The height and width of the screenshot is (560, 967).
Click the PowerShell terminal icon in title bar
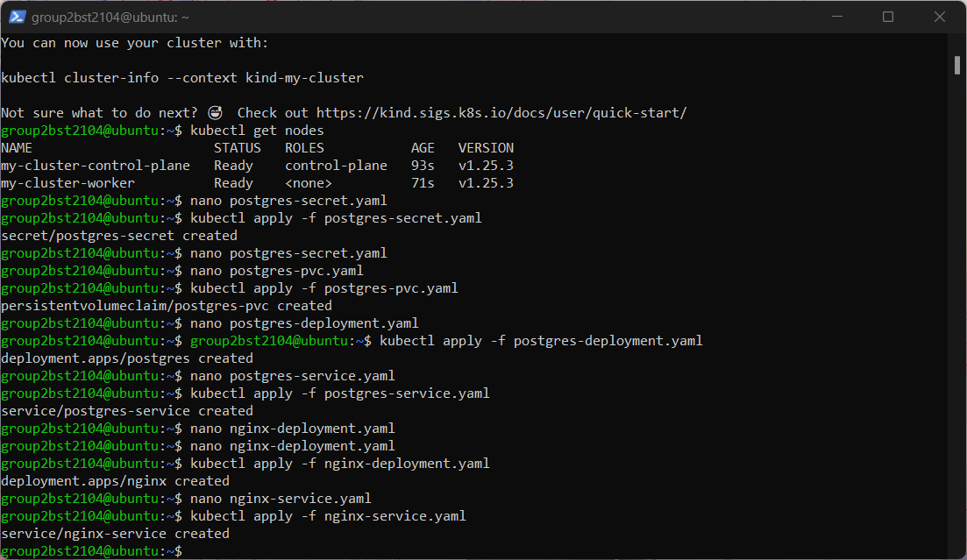coord(17,17)
